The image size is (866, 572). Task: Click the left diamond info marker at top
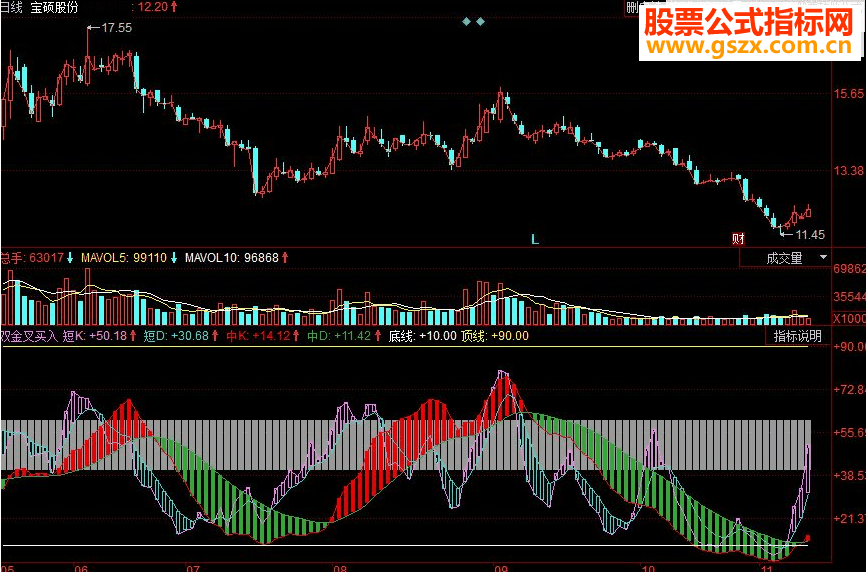click(467, 22)
